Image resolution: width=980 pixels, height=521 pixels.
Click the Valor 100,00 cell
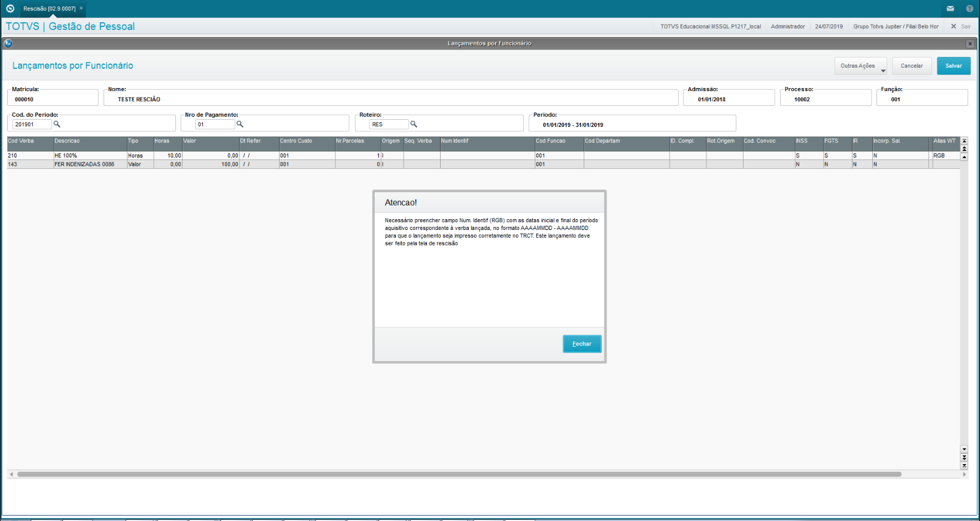tap(210, 164)
